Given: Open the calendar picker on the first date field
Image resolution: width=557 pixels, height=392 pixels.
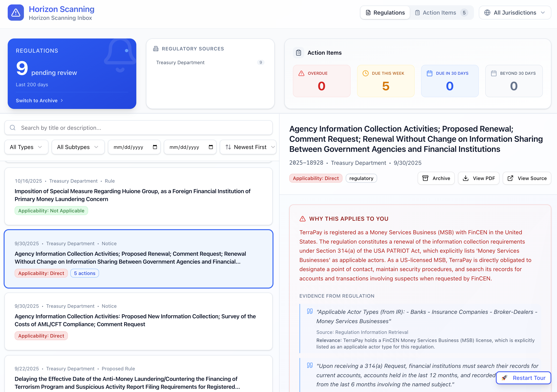Looking at the screenshot, I should click(155, 147).
